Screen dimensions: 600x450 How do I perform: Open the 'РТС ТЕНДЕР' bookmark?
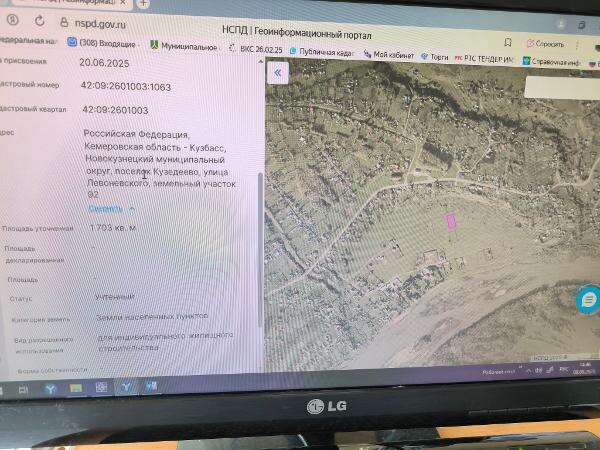tap(484, 59)
